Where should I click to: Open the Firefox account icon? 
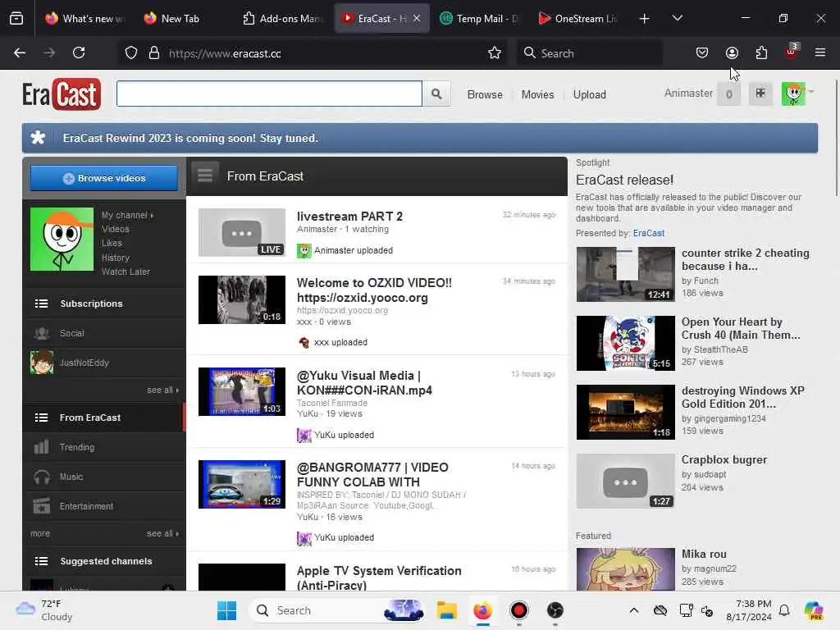[x=732, y=53]
